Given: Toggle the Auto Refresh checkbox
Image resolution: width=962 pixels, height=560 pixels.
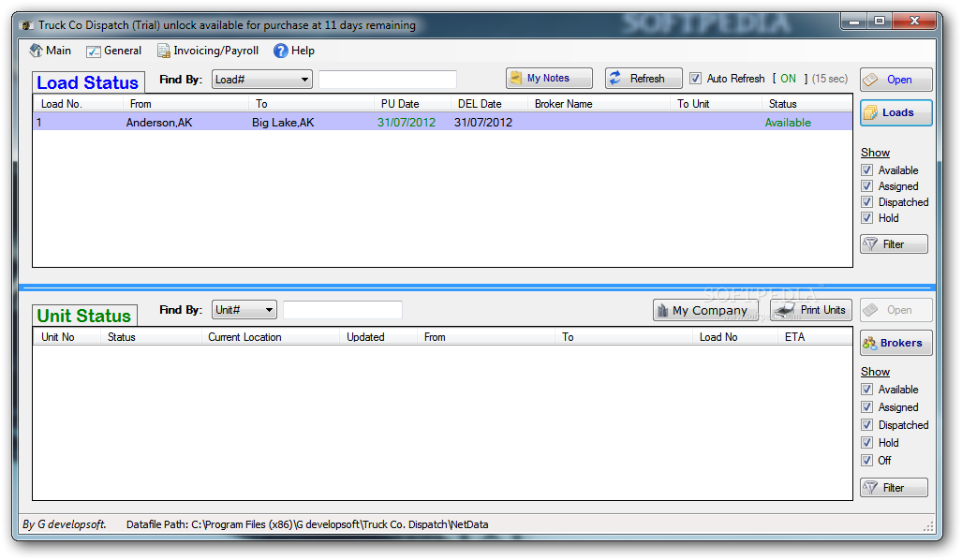Looking at the screenshot, I should click(x=695, y=79).
